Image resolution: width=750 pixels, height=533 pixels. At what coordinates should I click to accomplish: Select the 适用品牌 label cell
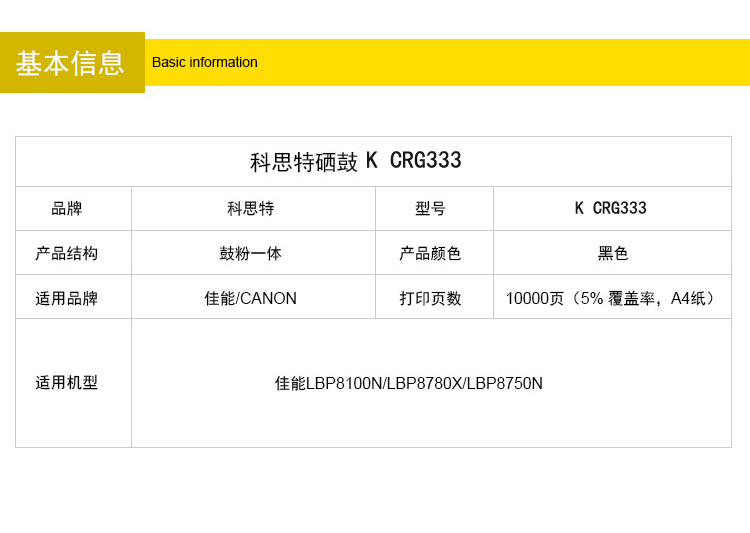[x=67, y=298]
